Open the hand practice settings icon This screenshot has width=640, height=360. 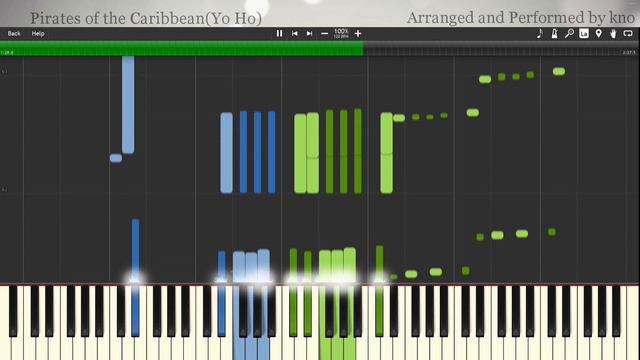pos(613,33)
